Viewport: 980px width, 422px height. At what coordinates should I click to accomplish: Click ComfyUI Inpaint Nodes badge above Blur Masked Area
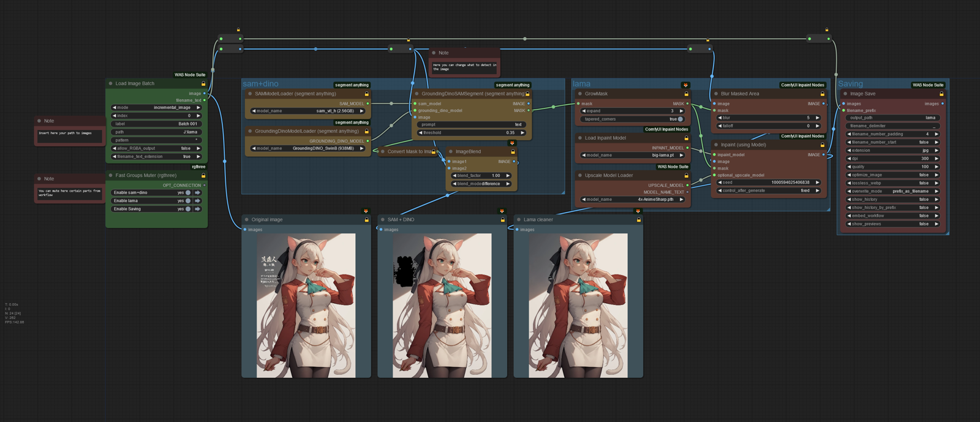[x=802, y=85]
